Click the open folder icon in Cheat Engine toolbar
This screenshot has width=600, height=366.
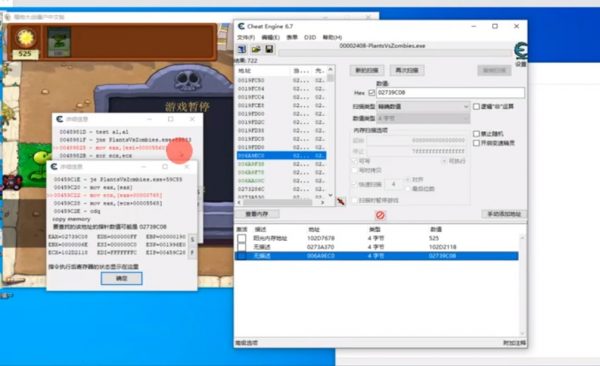point(256,49)
